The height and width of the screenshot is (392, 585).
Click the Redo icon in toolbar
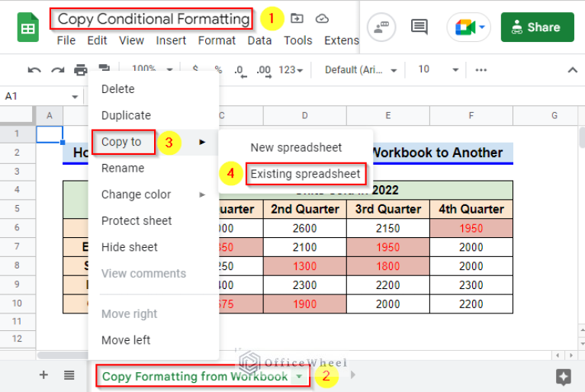pyautogui.click(x=57, y=70)
